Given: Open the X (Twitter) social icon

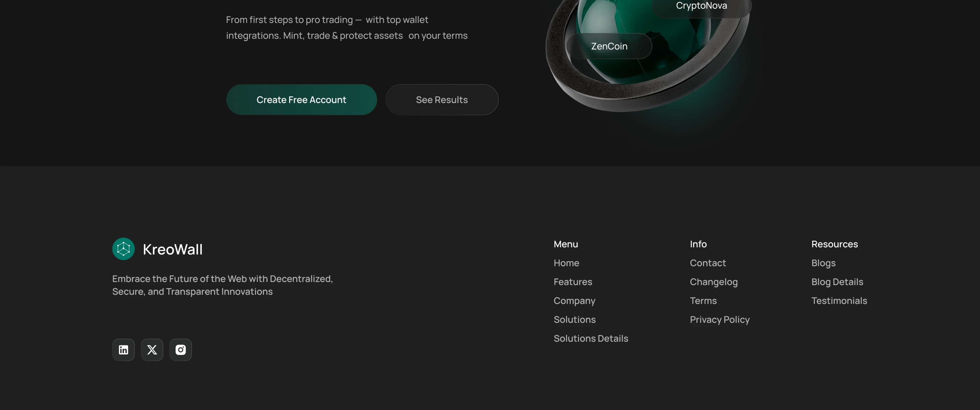Looking at the screenshot, I should pos(152,350).
